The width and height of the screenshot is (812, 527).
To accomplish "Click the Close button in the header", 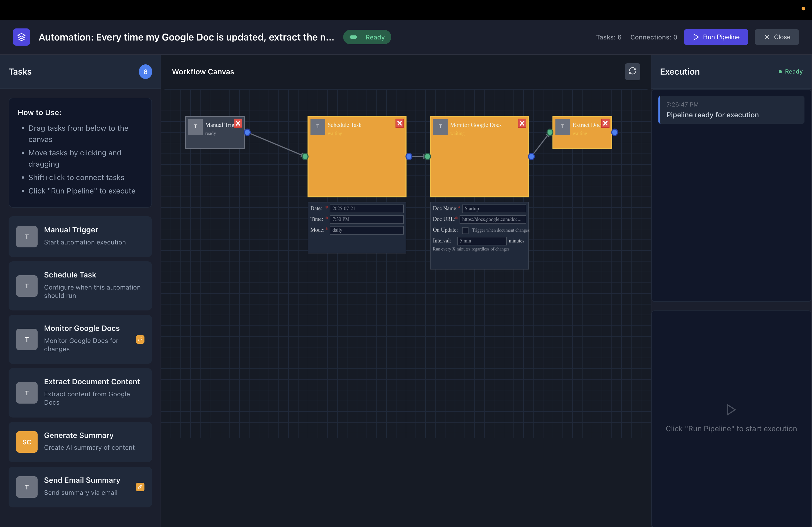I will (777, 37).
